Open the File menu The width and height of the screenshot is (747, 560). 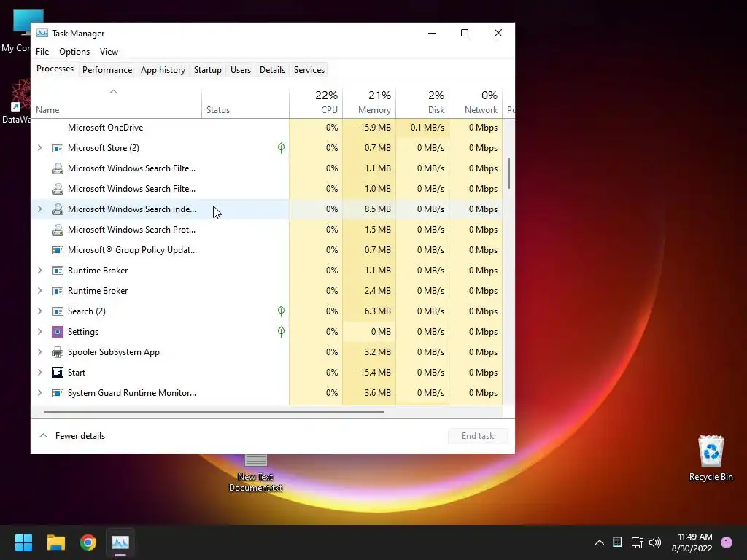[x=42, y=52]
